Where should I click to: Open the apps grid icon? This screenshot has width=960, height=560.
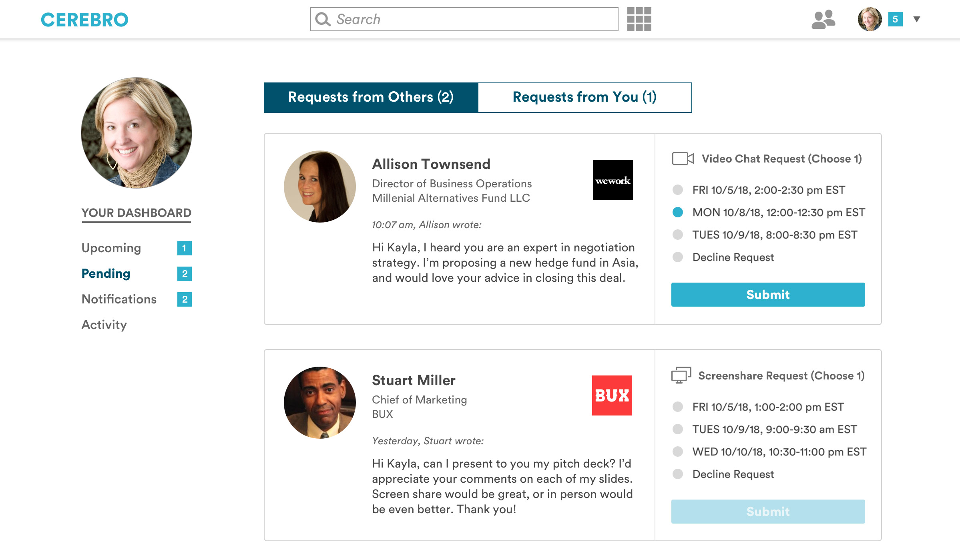point(639,19)
